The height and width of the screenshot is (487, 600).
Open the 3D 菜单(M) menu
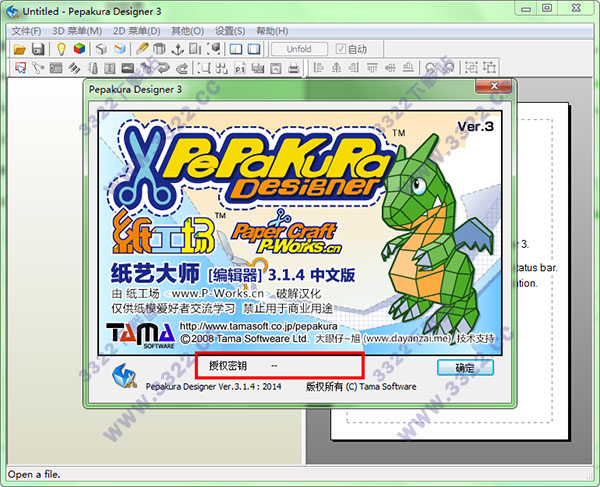coord(77,31)
